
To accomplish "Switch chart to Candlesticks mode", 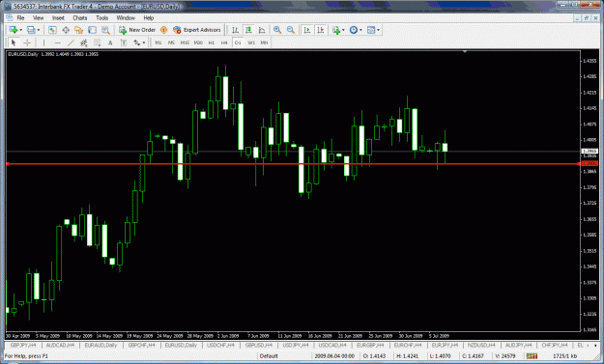I will [248, 30].
